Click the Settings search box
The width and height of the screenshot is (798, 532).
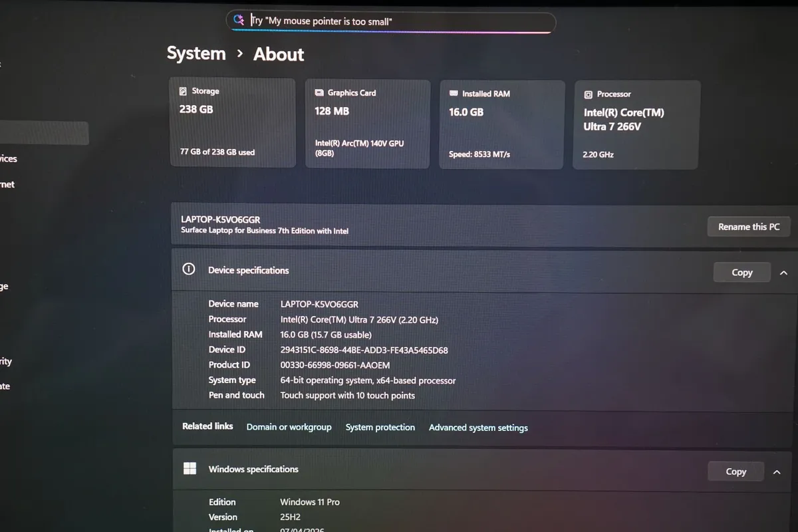tap(391, 21)
